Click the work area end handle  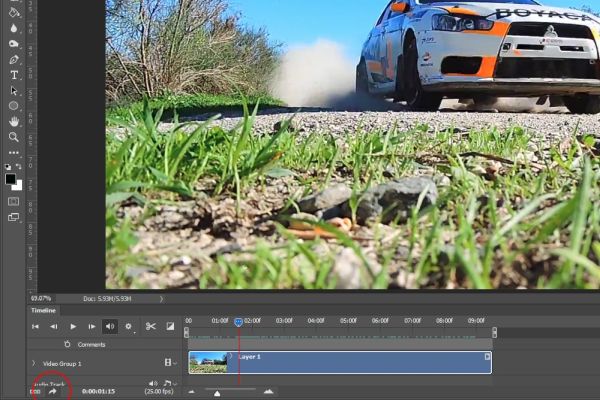[x=494, y=332]
